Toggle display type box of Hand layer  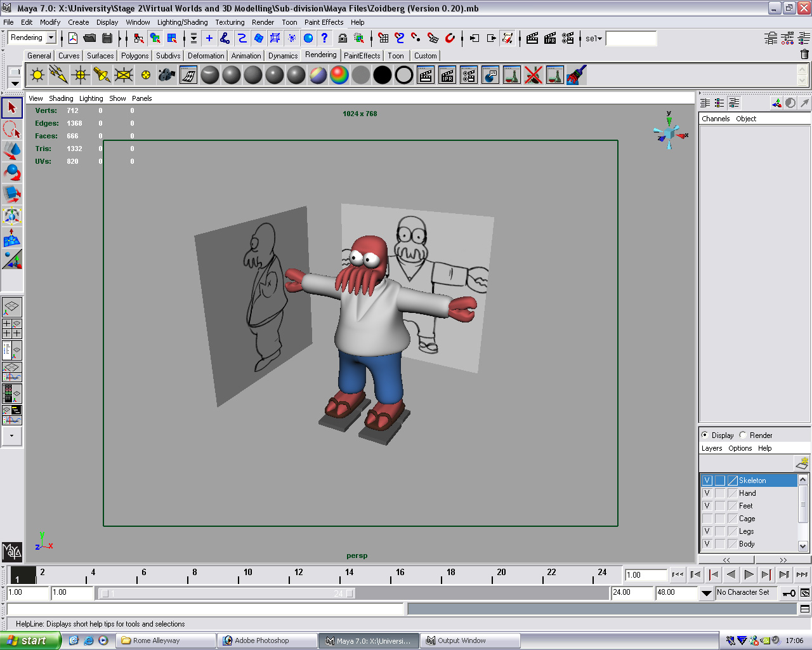point(720,493)
